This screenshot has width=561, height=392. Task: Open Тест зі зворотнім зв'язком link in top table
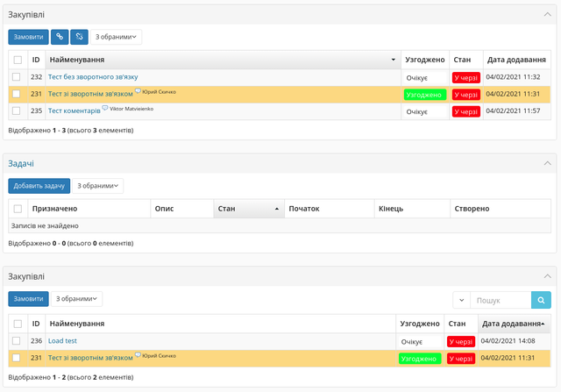(x=90, y=94)
